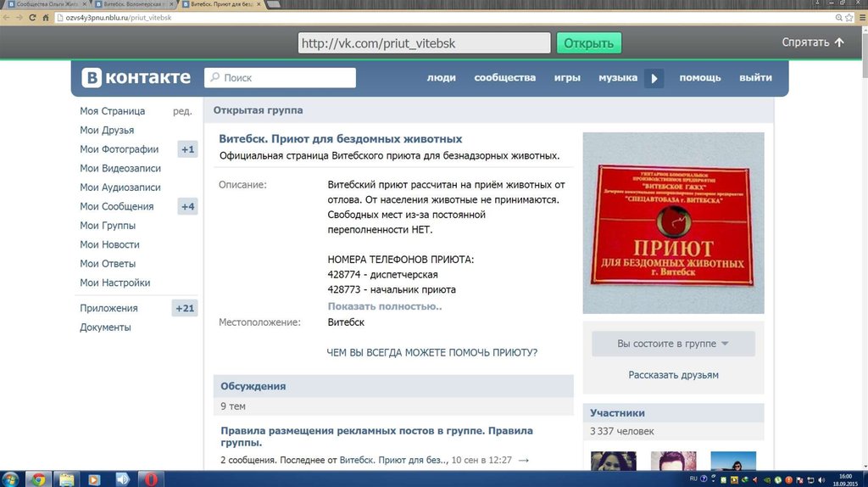Click the +4 messages notification badge
The image size is (868, 487).
187,206
